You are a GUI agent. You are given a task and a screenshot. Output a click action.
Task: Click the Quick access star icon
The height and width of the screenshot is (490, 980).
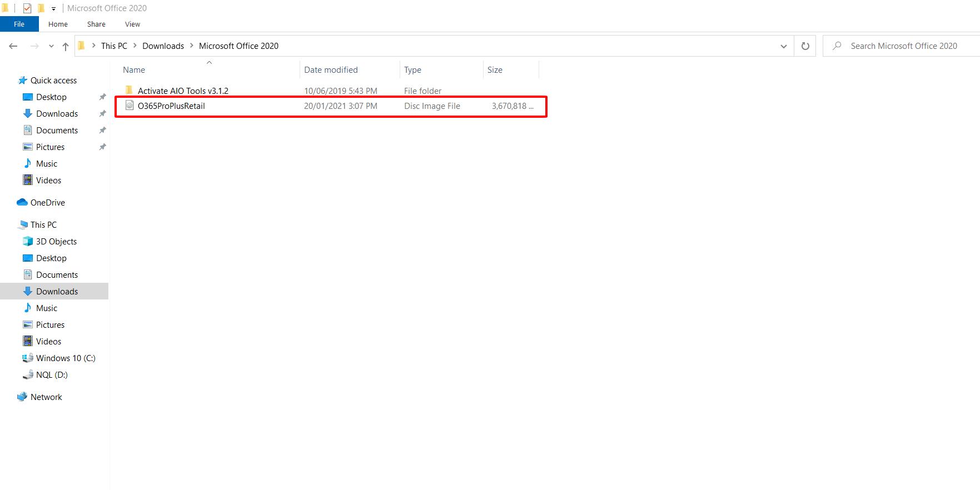[x=22, y=81]
